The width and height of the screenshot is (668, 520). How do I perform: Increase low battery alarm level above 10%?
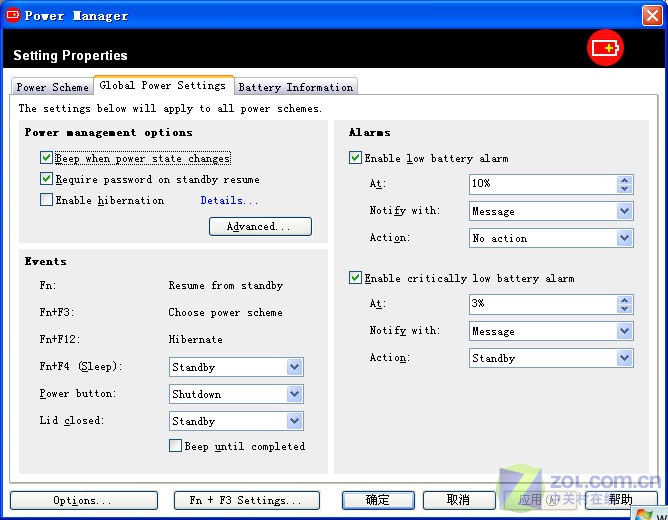click(x=625, y=180)
